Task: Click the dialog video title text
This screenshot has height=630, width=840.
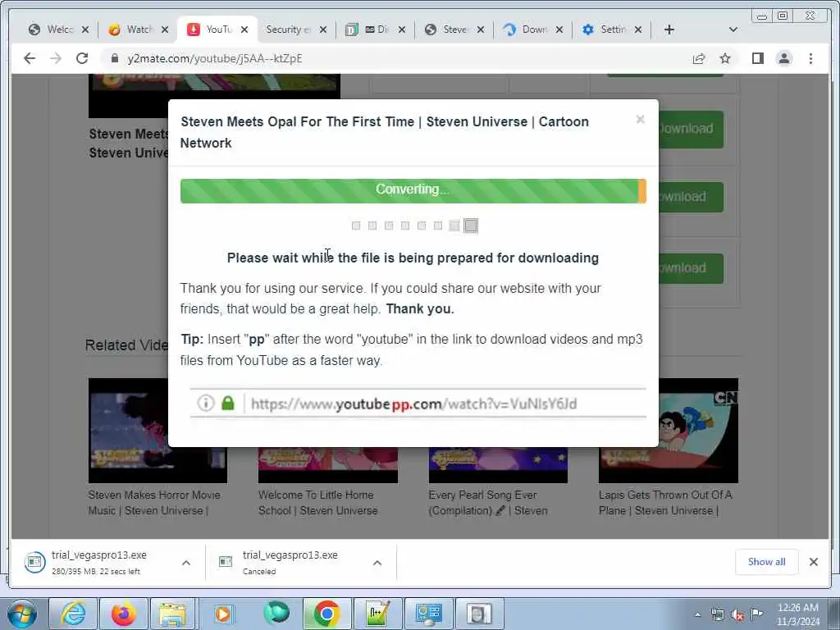Action: pos(384,132)
